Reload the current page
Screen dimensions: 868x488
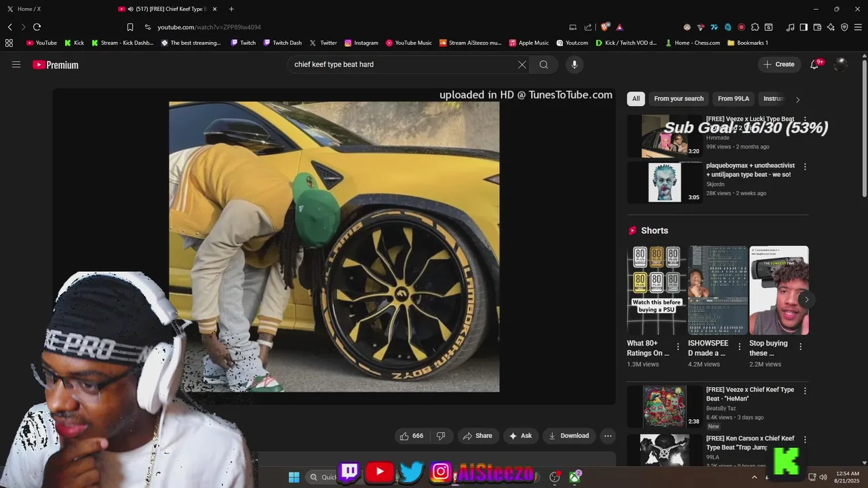(37, 27)
